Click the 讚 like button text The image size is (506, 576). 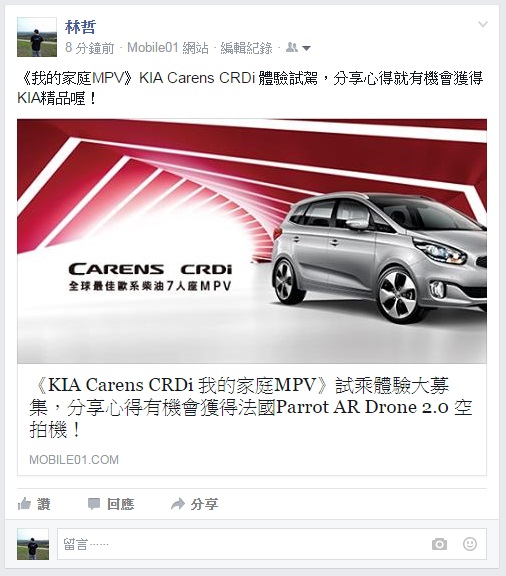point(44,504)
